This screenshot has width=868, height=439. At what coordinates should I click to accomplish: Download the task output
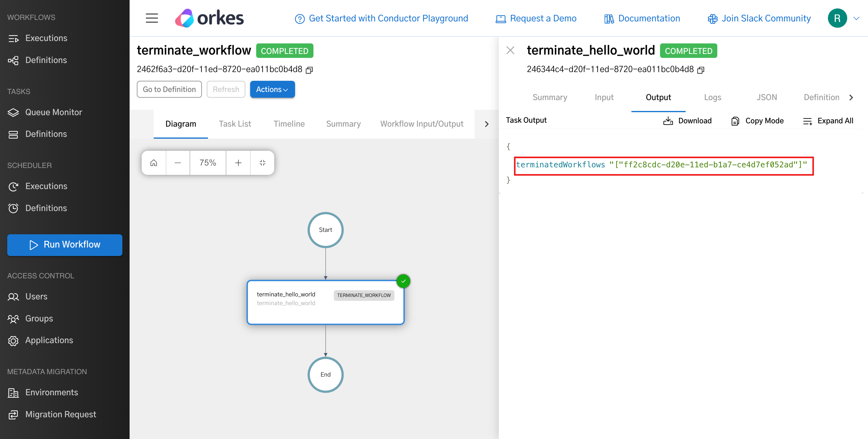(x=687, y=120)
